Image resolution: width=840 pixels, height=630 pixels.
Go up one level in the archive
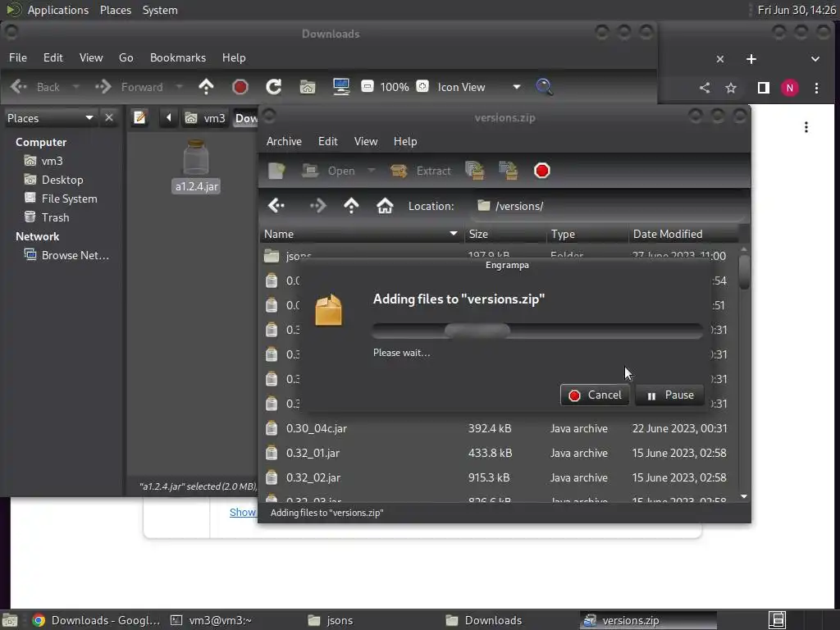coord(351,206)
